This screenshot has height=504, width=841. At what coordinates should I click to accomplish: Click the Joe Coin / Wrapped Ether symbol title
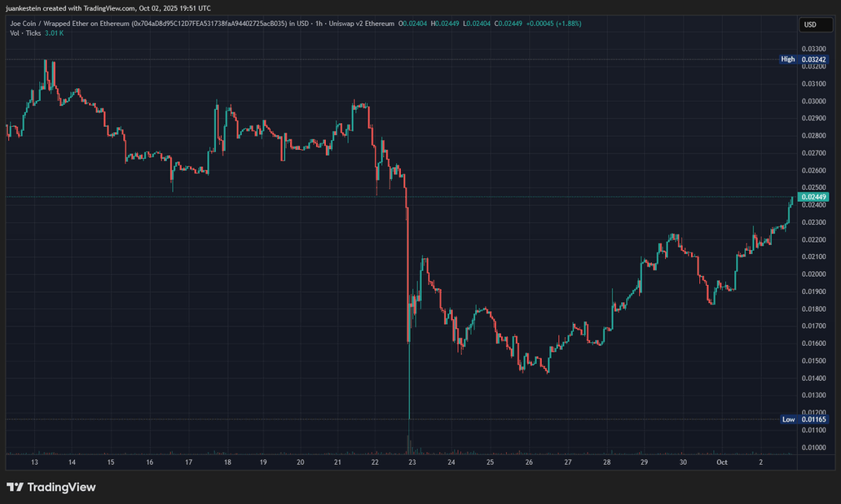point(64,24)
